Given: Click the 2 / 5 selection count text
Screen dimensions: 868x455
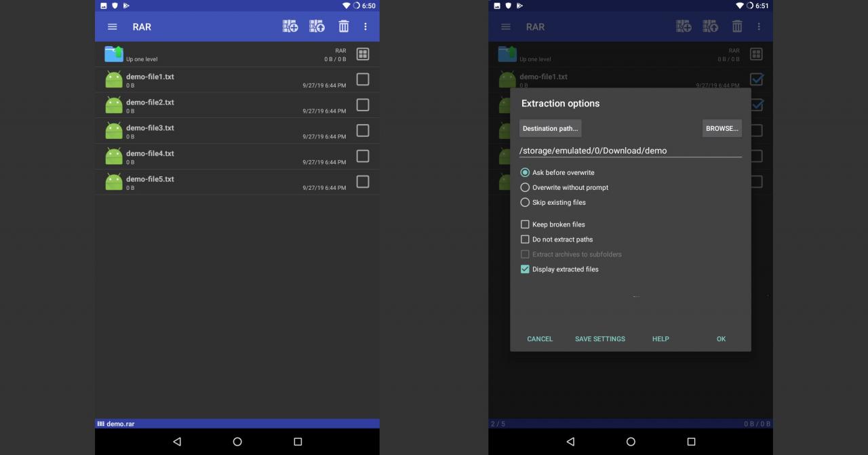Looking at the screenshot, I should (498, 424).
